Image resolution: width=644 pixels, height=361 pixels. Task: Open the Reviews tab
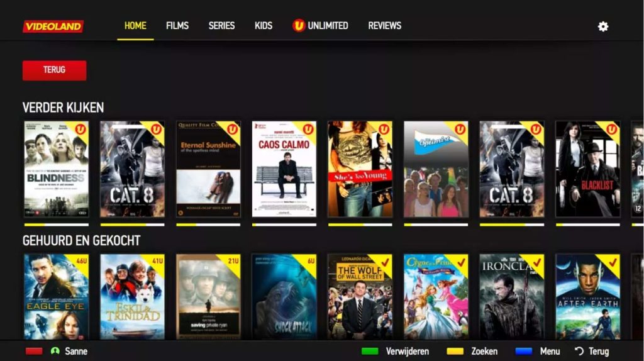tap(384, 25)
